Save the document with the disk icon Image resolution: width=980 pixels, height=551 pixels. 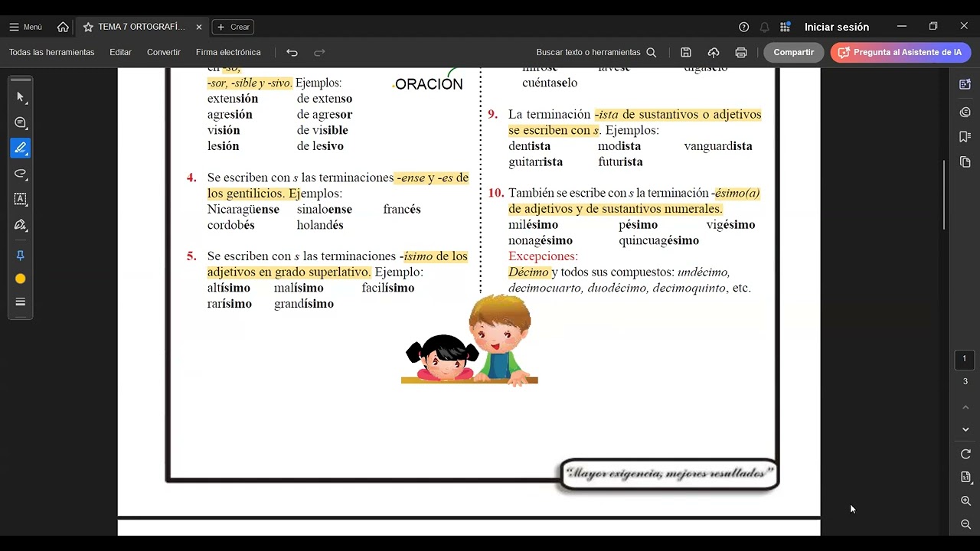(686, 52)
